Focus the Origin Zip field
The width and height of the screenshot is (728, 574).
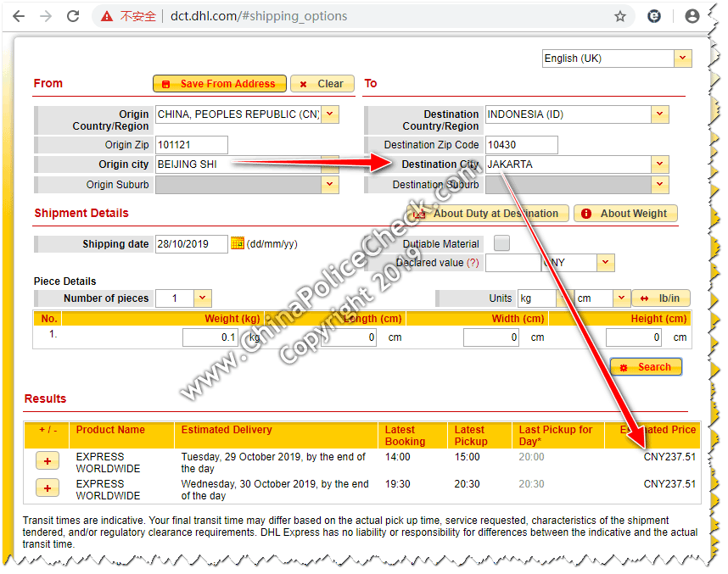point(192,145)
